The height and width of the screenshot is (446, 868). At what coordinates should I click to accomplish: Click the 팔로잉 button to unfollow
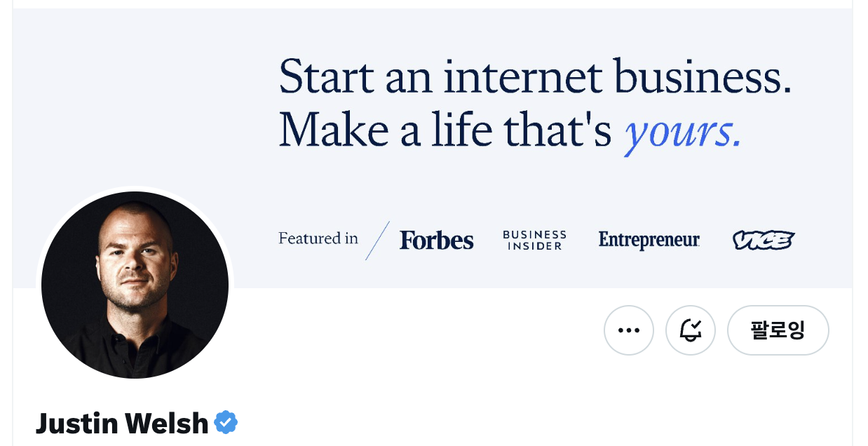(778, 330)
